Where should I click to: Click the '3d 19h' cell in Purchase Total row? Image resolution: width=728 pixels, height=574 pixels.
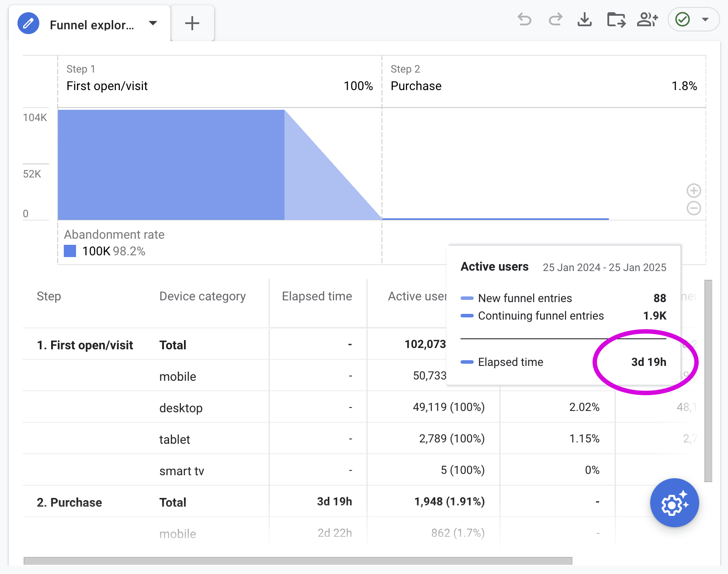pos(334,502)
